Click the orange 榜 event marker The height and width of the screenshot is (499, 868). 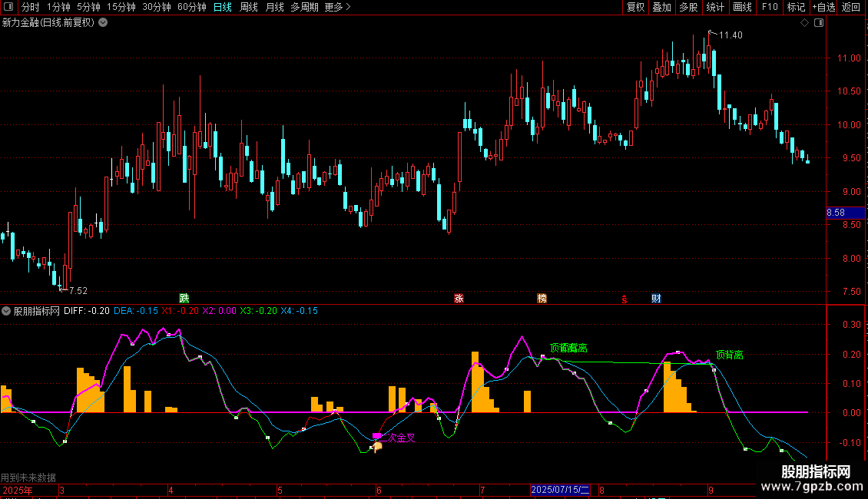click(542, 298)
